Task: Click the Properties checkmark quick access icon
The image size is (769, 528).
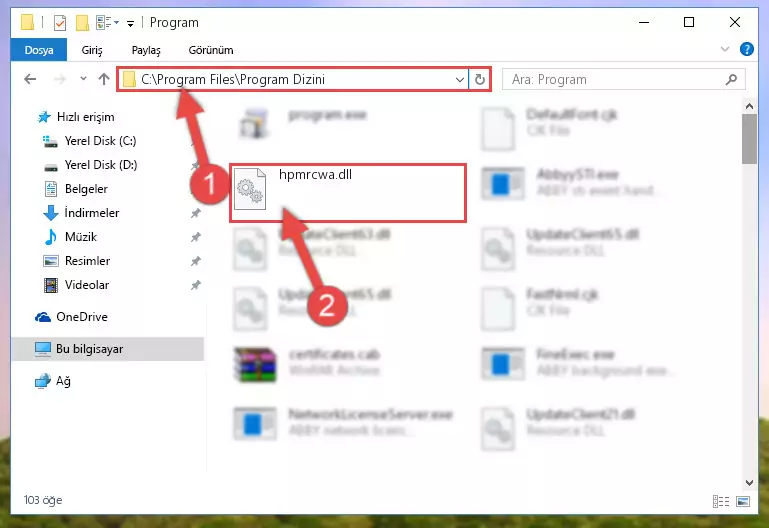Action: (x=60, y=23)
